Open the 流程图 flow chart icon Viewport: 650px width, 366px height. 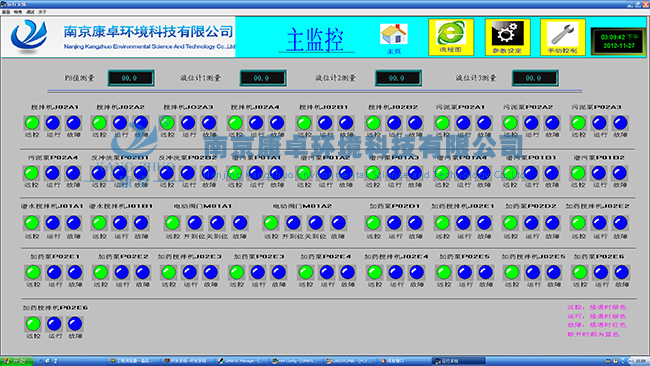pos(451,37)
